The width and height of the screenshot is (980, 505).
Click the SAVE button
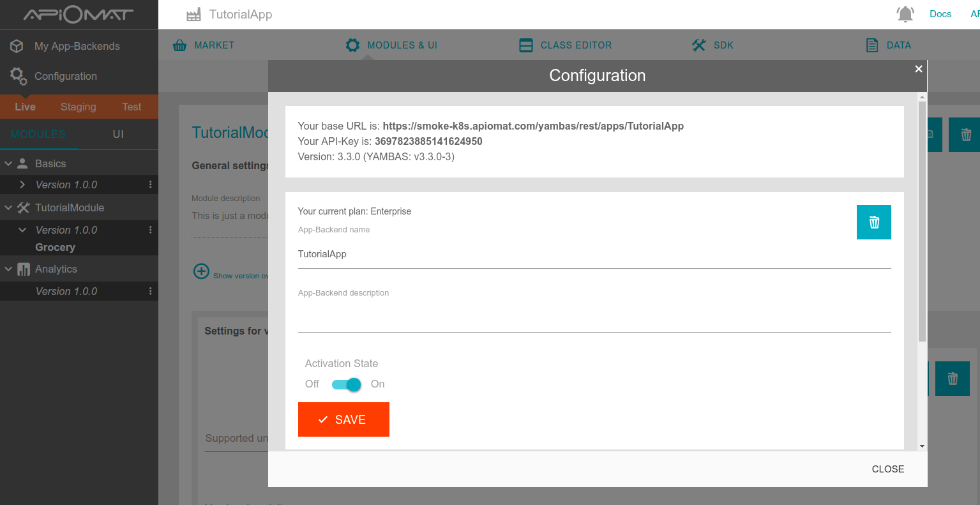click(x=343, y=419)
